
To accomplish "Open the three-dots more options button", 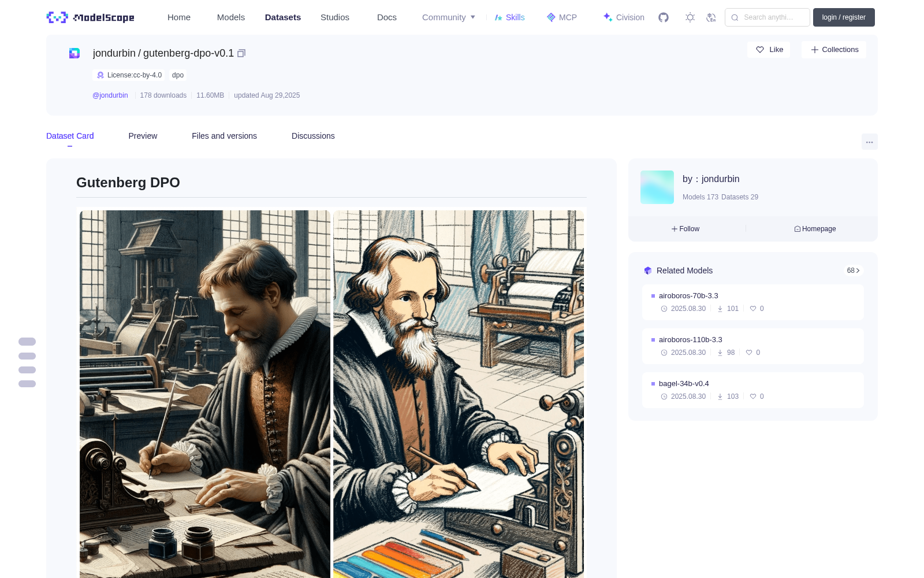I will click(x=870, y=142).
